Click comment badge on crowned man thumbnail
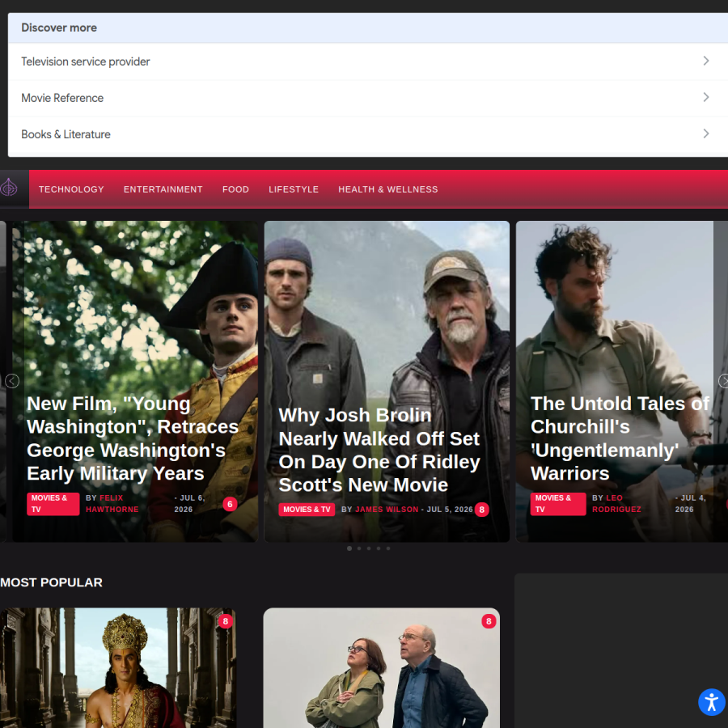728x728 pixels. pos(225,621)
